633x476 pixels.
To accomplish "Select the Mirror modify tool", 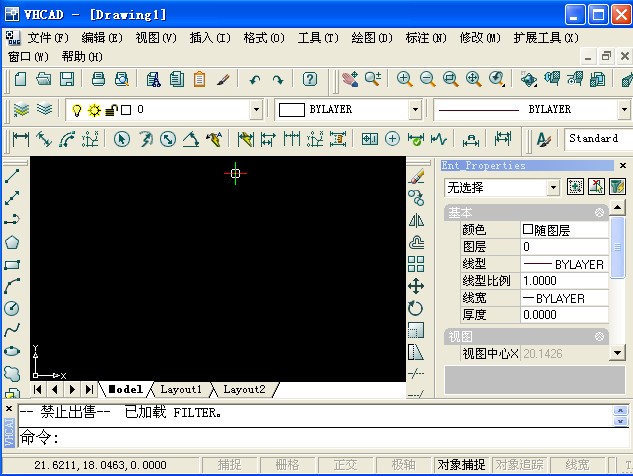I will click(x=416, y=221).
